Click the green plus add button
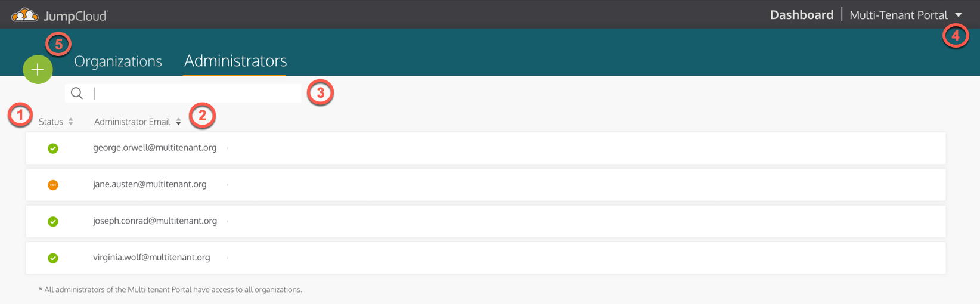Image resolution: width=980 pixels, height=304 pixels. click(x=38, y=70)
